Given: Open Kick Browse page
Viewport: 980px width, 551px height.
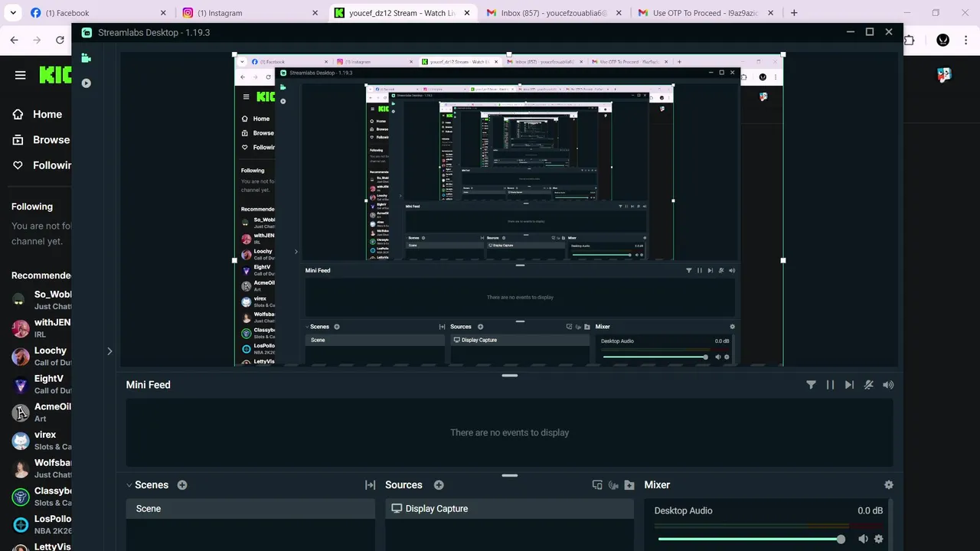Looking at the screenshot, I should click(x=41, y=140).
